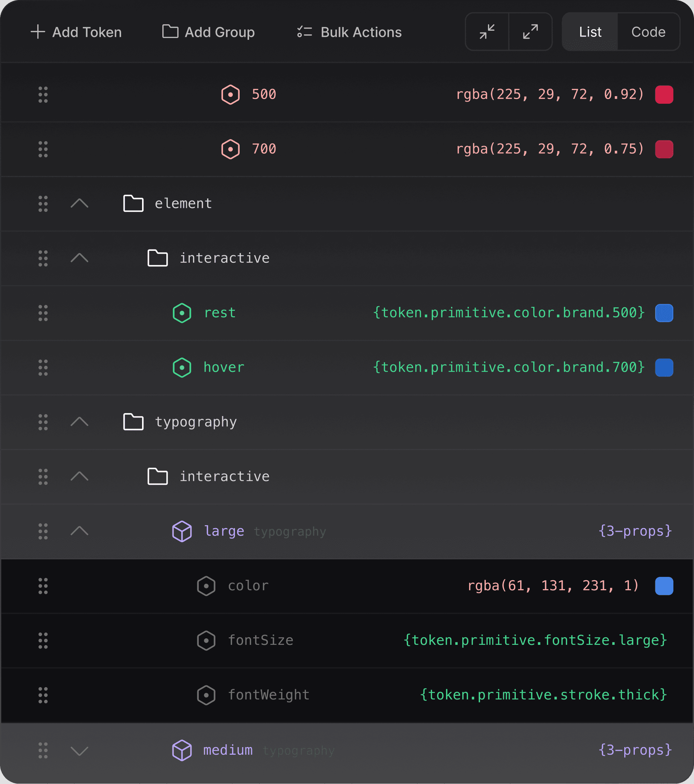This screenshot has height=784, width=694.
Task: Switch to the Code view tab
Action: point(648,32)
